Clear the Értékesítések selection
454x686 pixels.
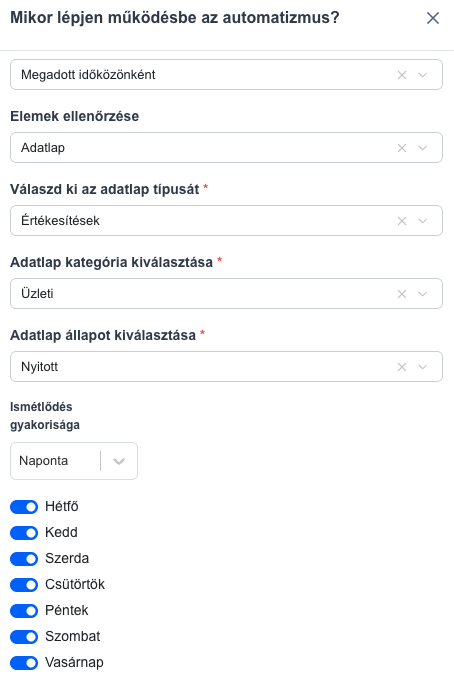pyautogui.click(x=402, y=221)
